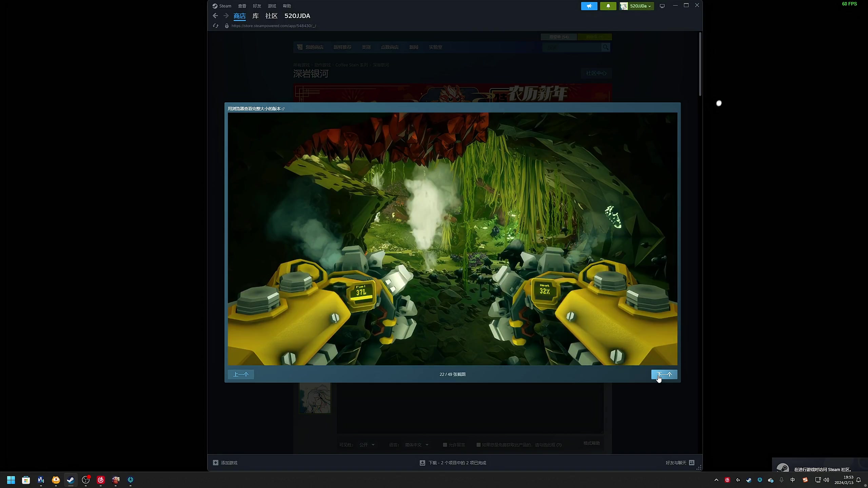Click the page vertical scrollbar

coord(700,64)
